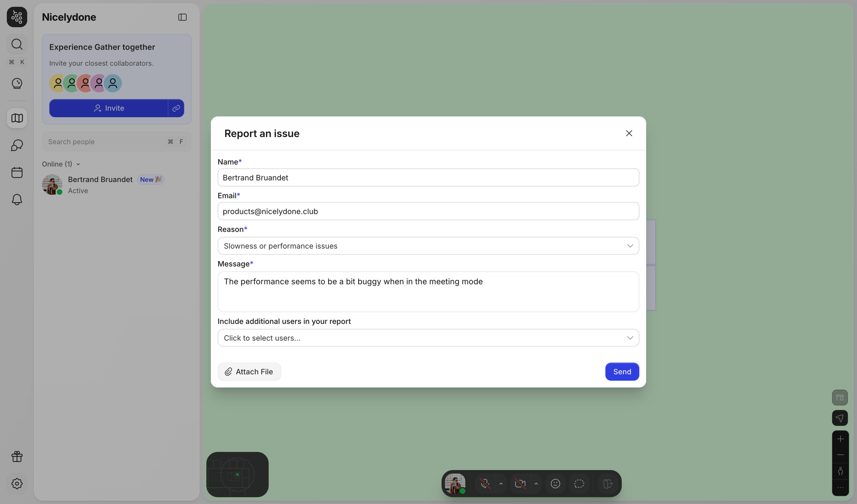Click the leave space door icon
Image resolution: width=857 pixels, height=504 pixels.
point(608,484)
